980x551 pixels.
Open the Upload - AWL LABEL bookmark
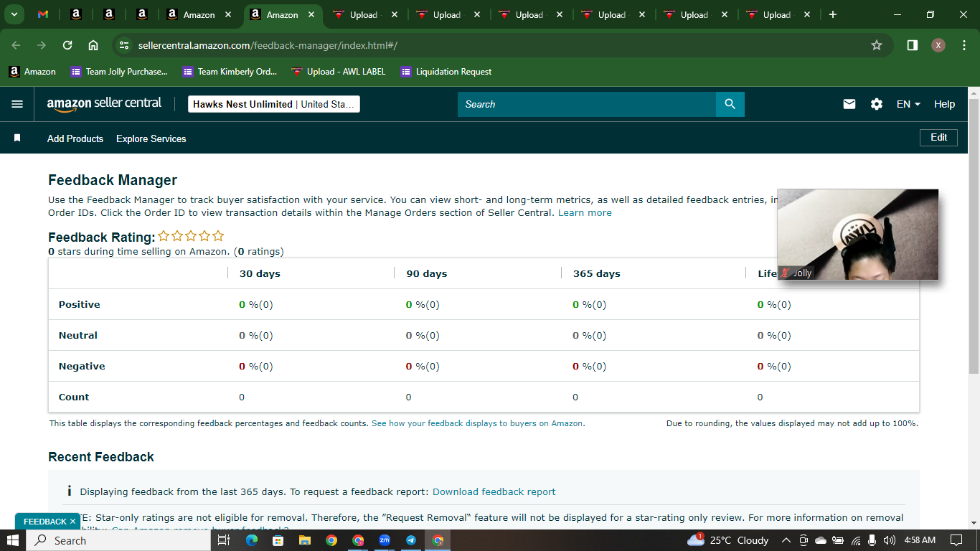[x=339, y=72]
